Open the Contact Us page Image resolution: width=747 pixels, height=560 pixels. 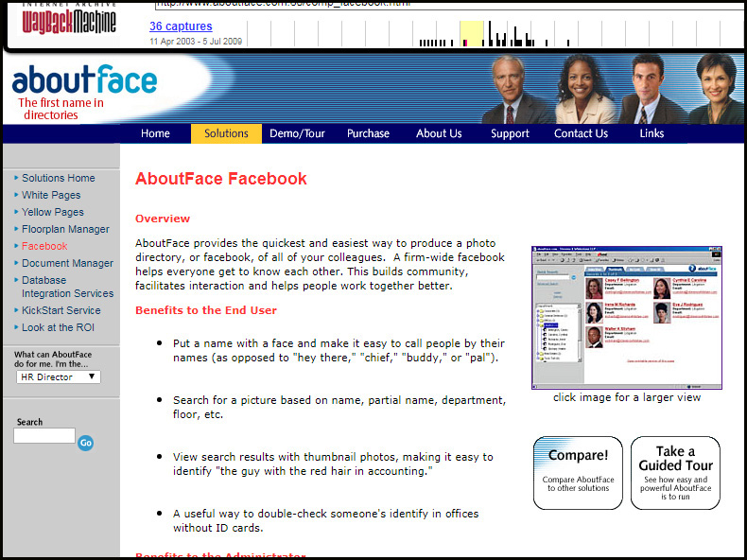[581, 133]
